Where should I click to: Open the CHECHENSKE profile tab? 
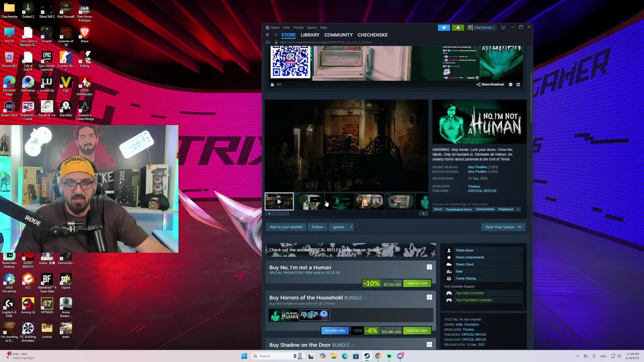point(373,35)
